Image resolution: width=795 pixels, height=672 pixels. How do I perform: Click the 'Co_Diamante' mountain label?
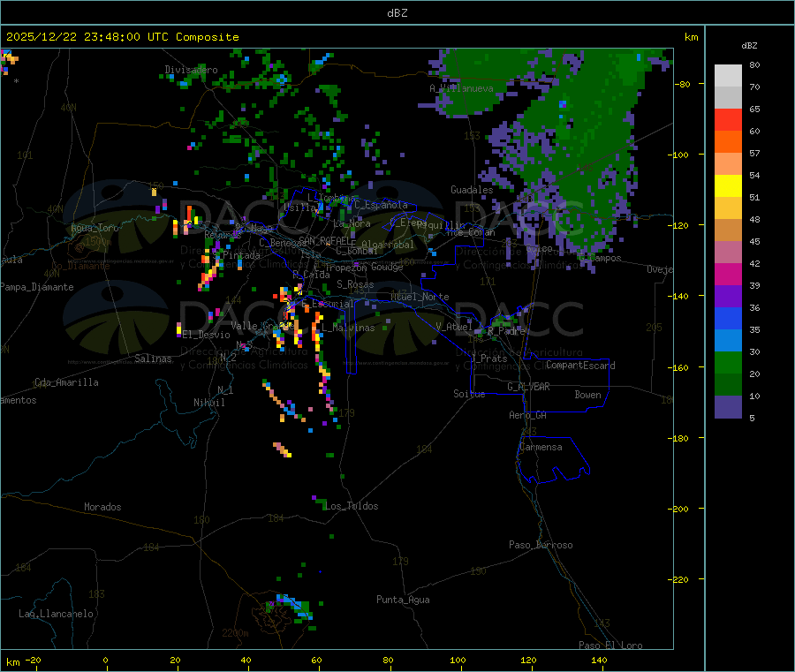click(x=80, y=266)
